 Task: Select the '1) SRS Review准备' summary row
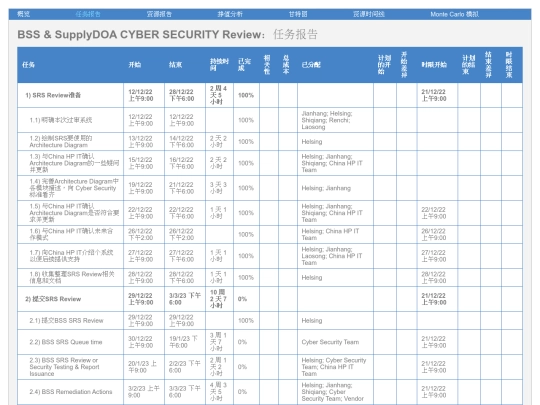270,95
